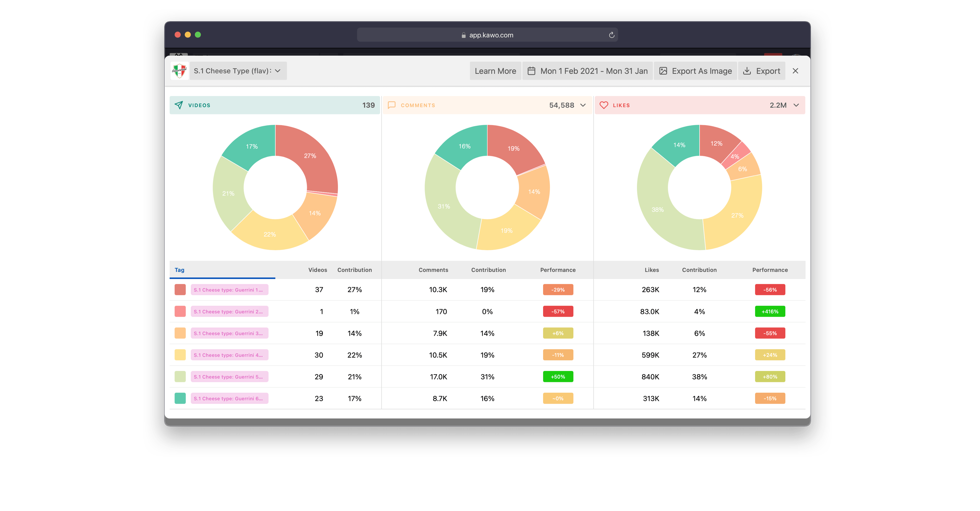
Task: Click the Learn More button
Action: 495,71
